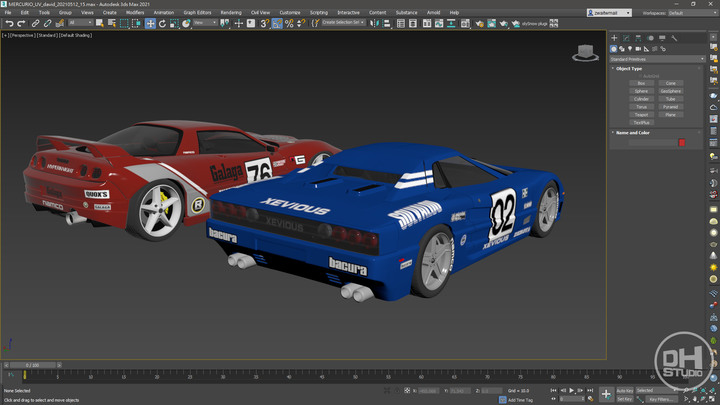Open the Modifiers menu

point(135,13)
